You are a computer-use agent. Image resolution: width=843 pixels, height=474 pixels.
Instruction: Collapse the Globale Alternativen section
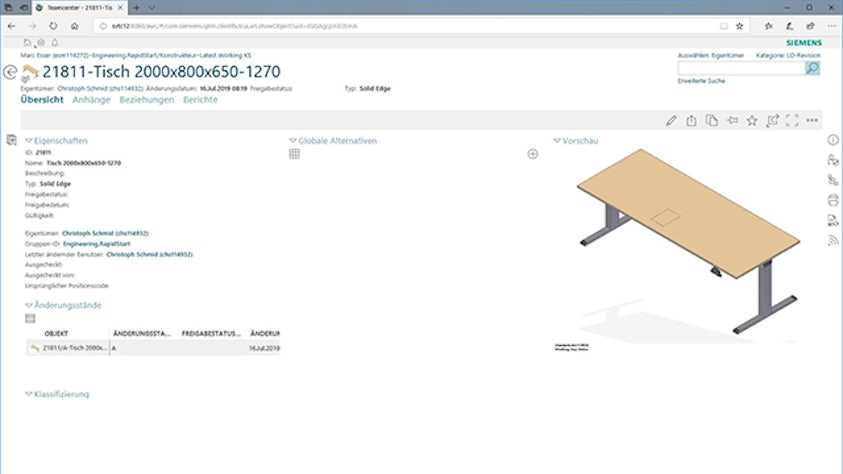coord(293,141)
